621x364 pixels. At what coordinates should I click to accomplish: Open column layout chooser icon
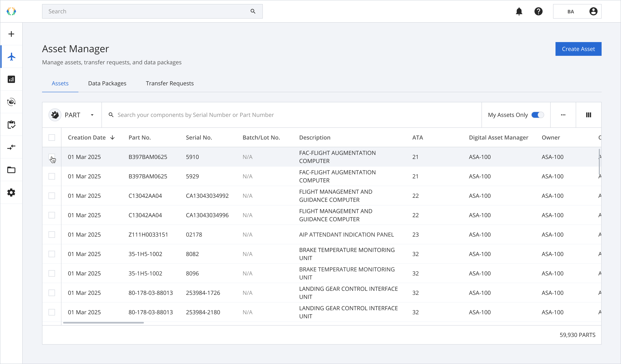pyautogui.click(x=588, y=115)
